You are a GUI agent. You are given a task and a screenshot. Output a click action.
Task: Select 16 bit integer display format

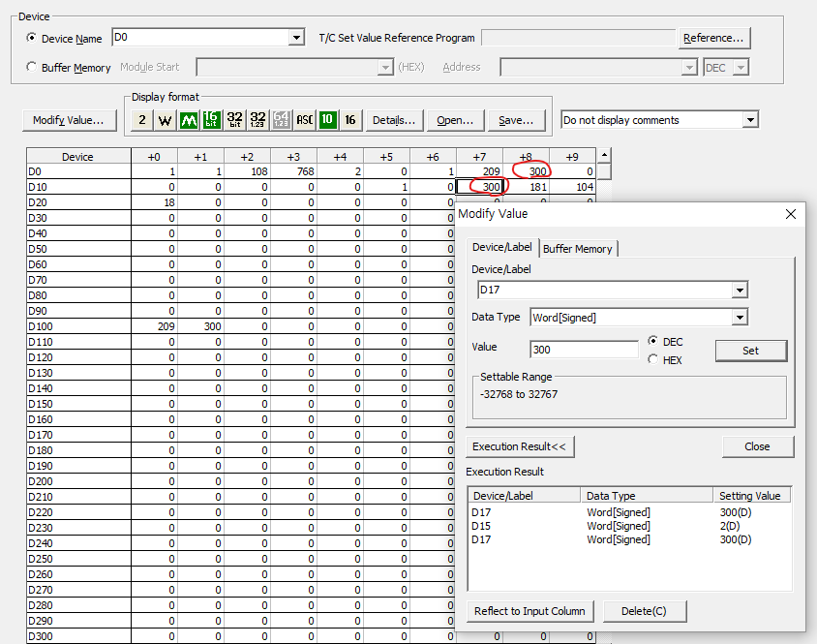(211, 120)
